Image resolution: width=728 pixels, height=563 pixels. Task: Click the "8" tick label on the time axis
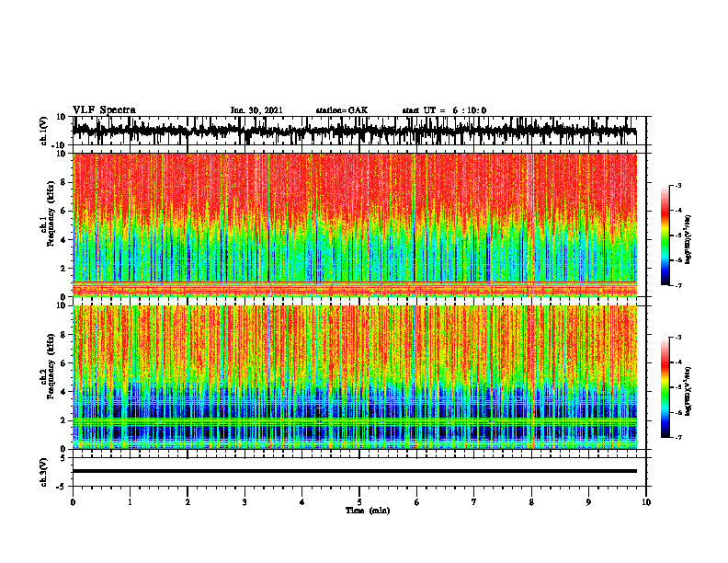(531, 502)
